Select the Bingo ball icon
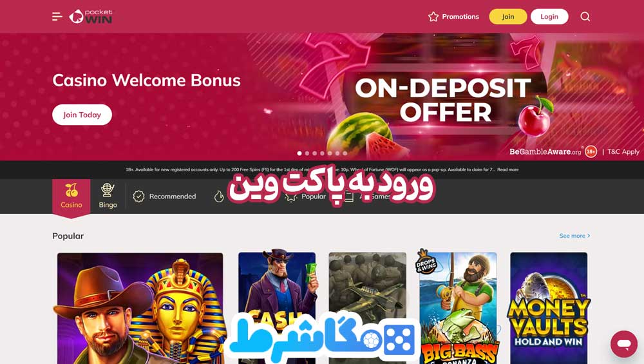The image size is (644, 364). coord(108,190)
